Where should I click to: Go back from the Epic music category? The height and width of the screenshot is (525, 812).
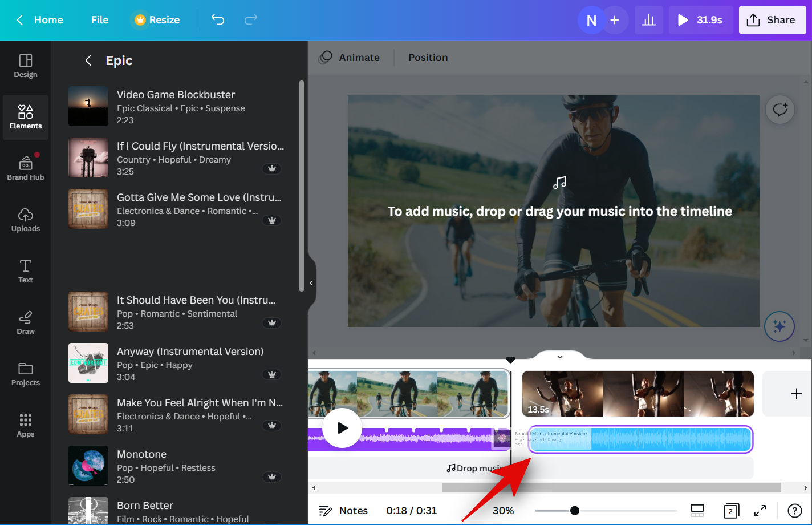coord(88,60)
